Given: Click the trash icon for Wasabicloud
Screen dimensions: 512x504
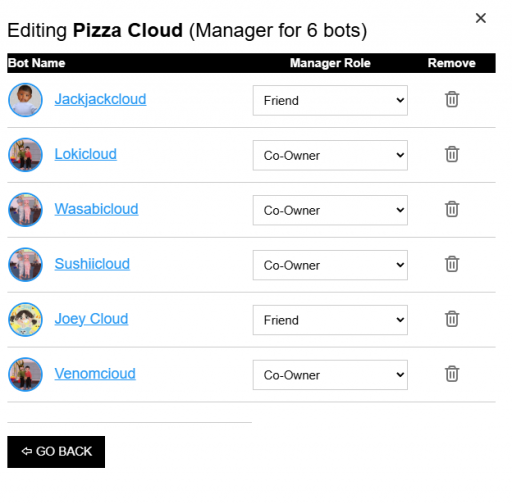Looking at the screenshot, I should coord(452,209).
